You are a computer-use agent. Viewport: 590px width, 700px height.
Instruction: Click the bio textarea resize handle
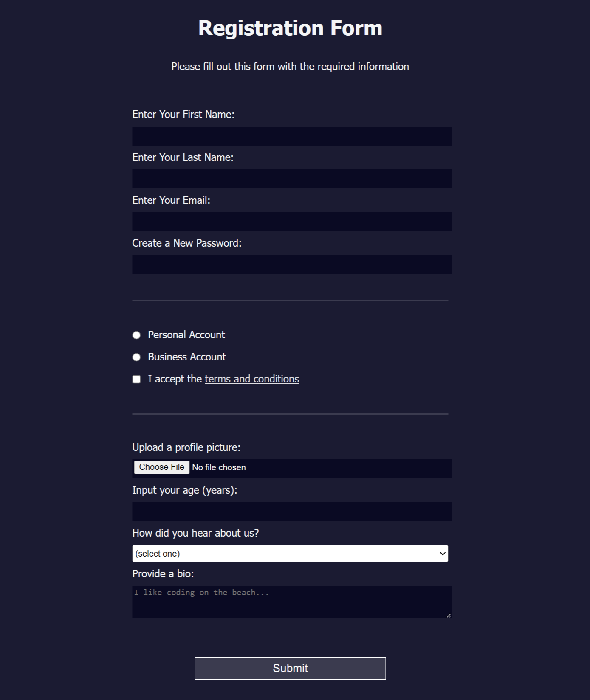(449, 616)
